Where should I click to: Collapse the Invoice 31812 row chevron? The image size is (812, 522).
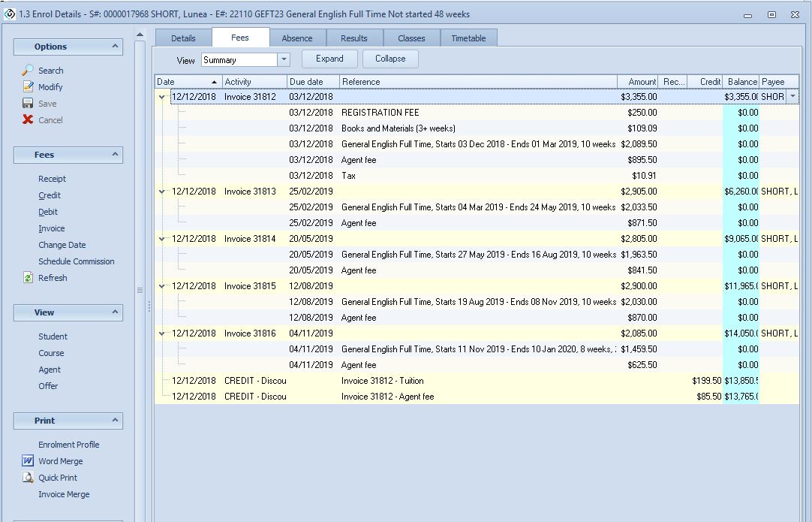point(161,96)
